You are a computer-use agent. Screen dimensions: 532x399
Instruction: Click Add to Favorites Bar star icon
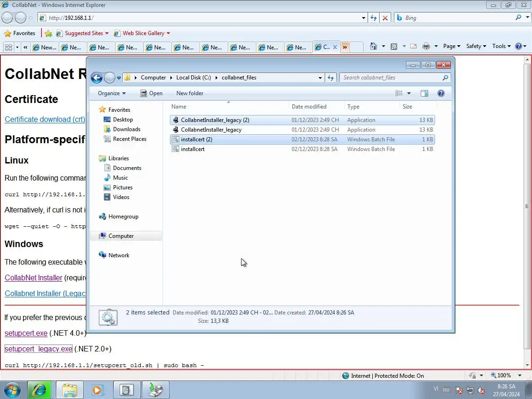pos(48,33)
